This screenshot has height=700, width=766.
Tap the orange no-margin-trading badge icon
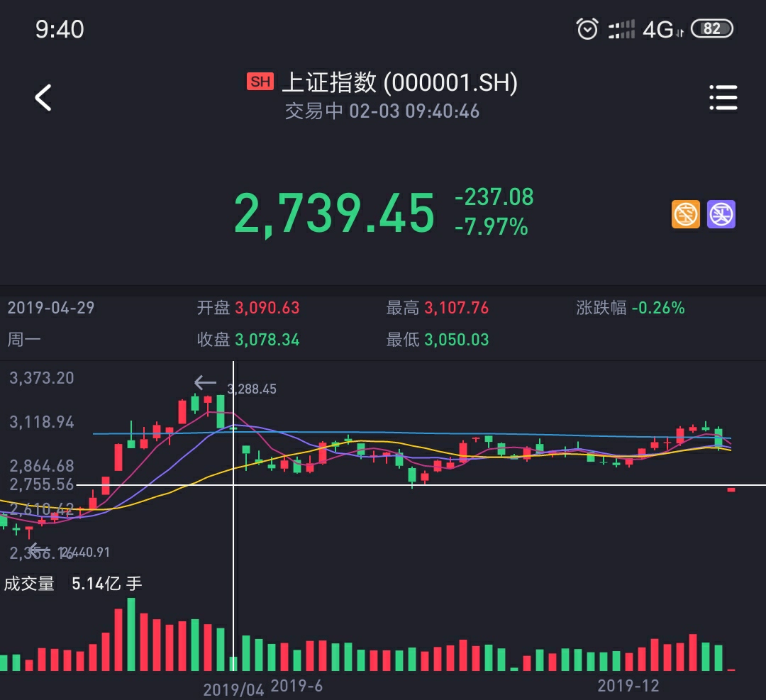coord(685,214)
